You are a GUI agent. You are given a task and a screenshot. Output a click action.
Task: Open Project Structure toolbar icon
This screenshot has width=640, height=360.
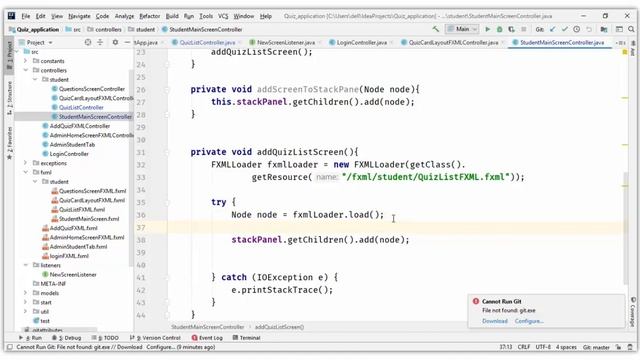(x=604, y=29)
